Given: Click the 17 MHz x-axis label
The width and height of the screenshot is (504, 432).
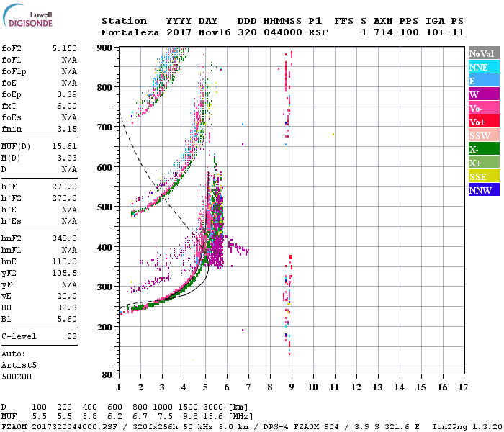Looking at the screenshot, I should [463, 387].
